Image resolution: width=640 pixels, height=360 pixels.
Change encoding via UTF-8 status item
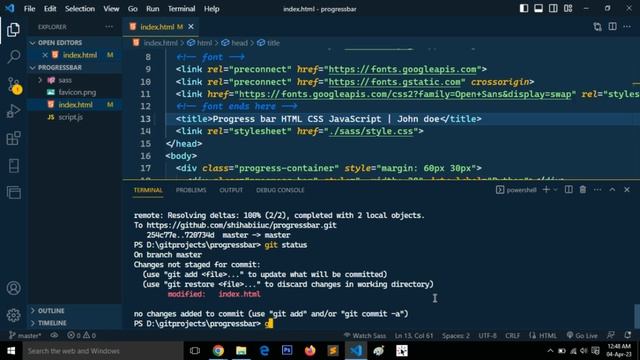click(488, 336)
